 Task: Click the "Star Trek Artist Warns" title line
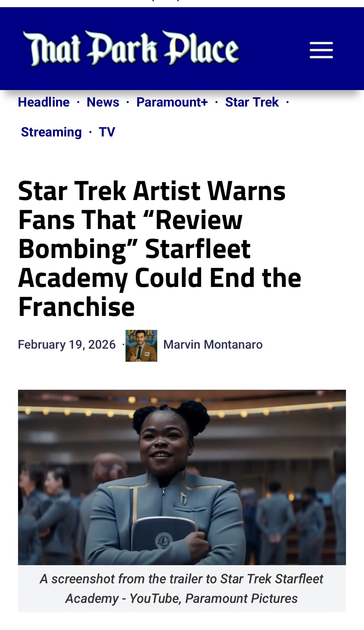[x=152, y=191]
